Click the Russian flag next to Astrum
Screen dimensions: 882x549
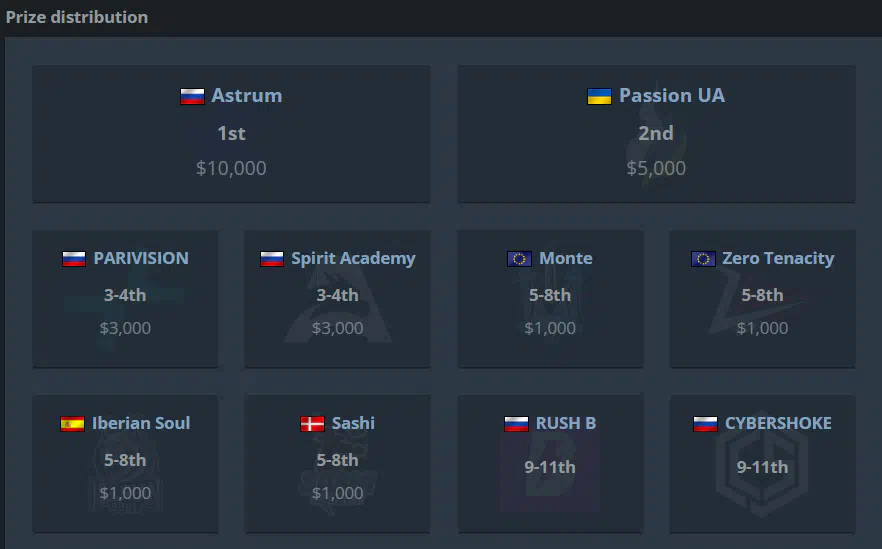click(192, 96)
